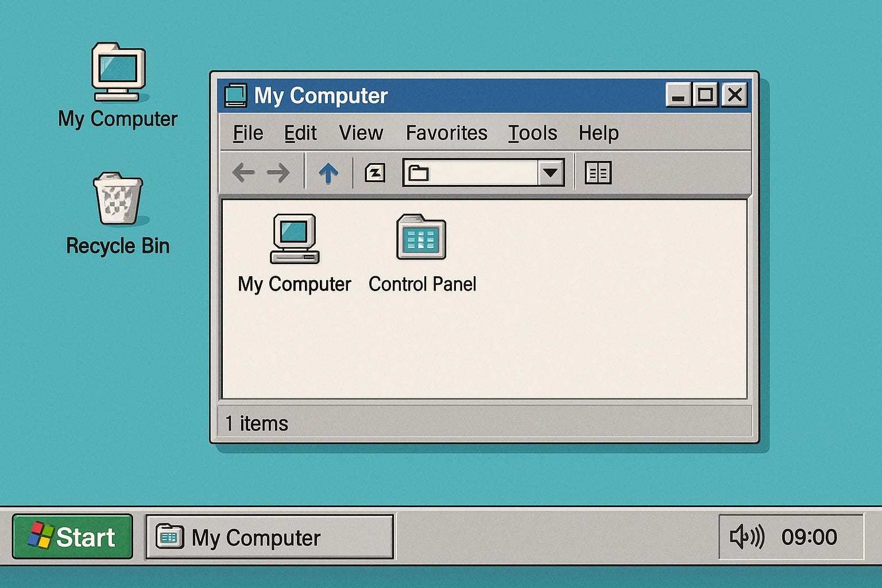Maximize the My Computer window
882x588 pixels.
click(x=706, y=95)
